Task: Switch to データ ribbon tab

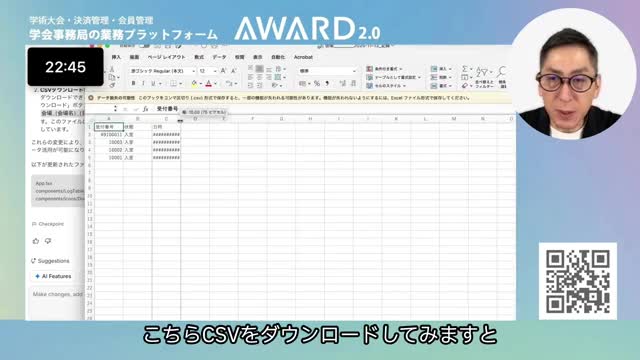Action: click(x=219, y=57)
